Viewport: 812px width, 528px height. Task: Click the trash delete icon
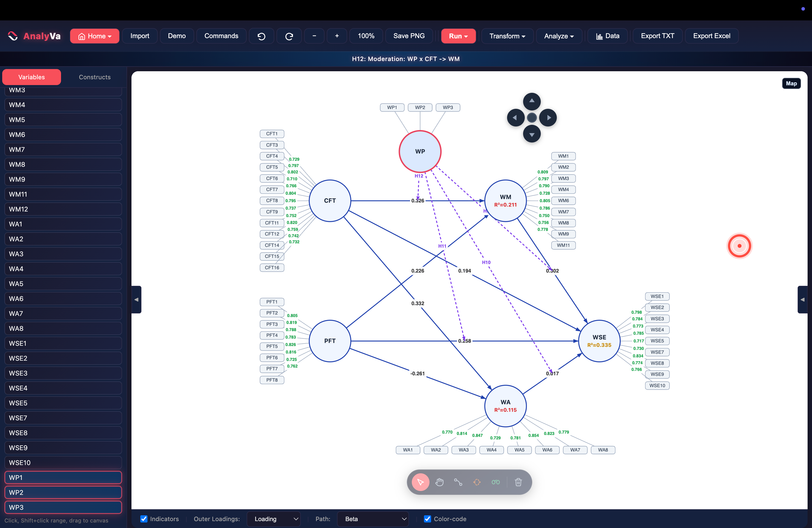pos(518,482)
